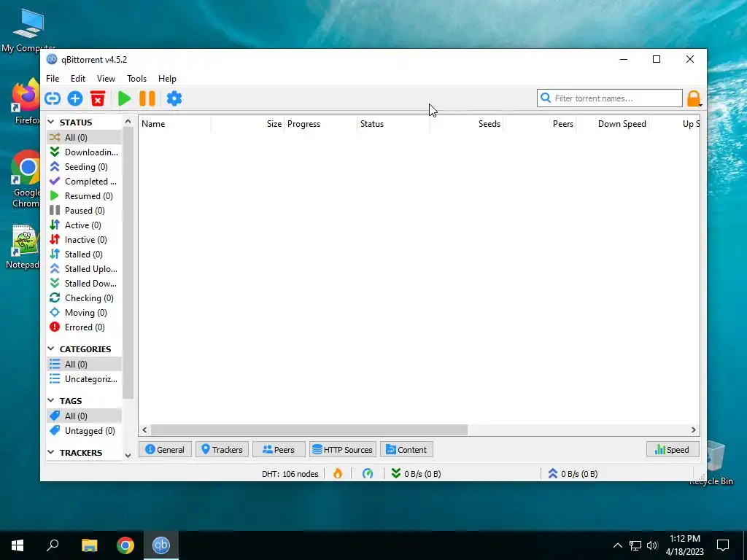Select the Stalled Uploading filter
The height and width of the screenshot is (560, 747).
point(84,269)
